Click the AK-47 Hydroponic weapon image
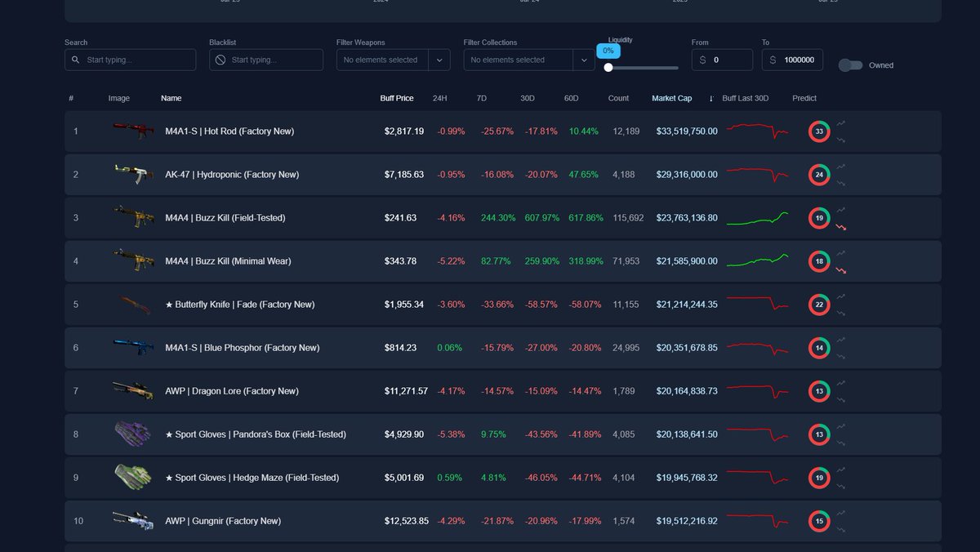This screenshot has width=980, height=552. coord(132,174)
